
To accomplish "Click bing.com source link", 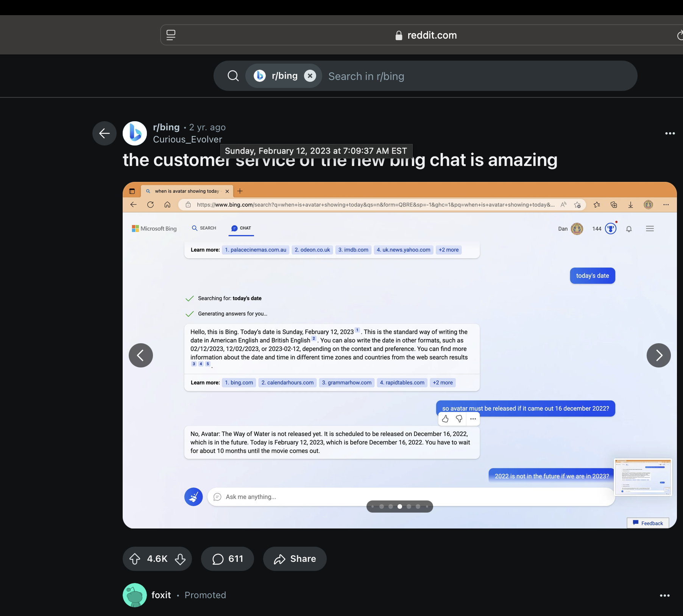I will tap(239, 383).
